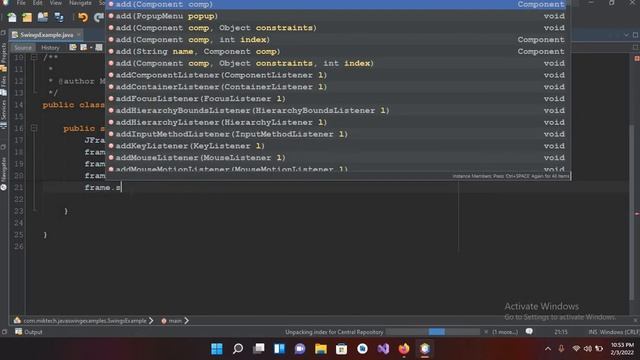Select addFocusListener suggestion
640x360 pixels.
click(338, 99)
